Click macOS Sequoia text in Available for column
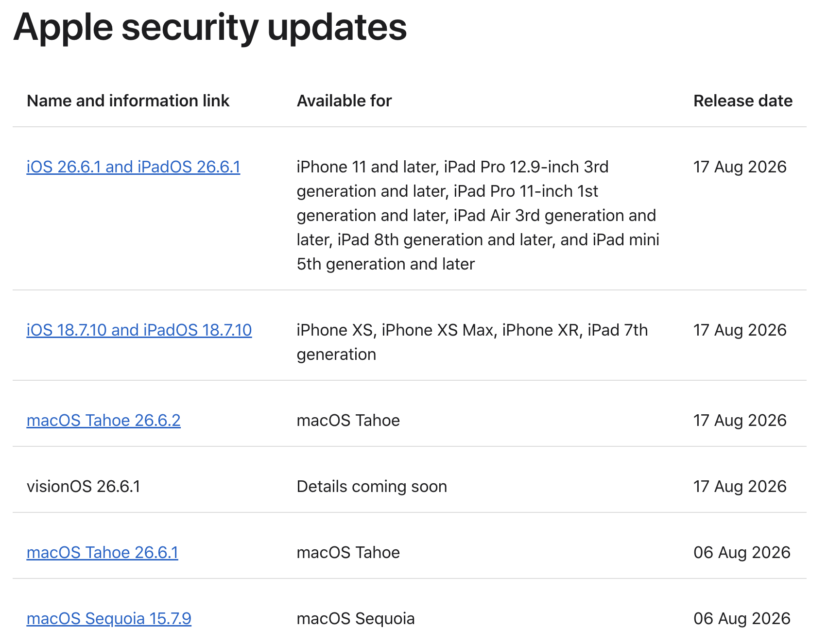The image size is (828, 644). [x=356, y=618]
